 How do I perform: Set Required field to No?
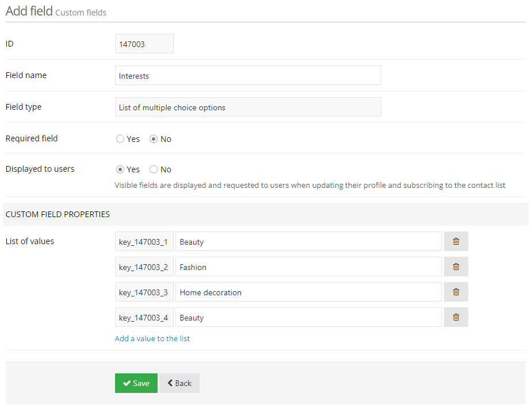coord(154,139)
